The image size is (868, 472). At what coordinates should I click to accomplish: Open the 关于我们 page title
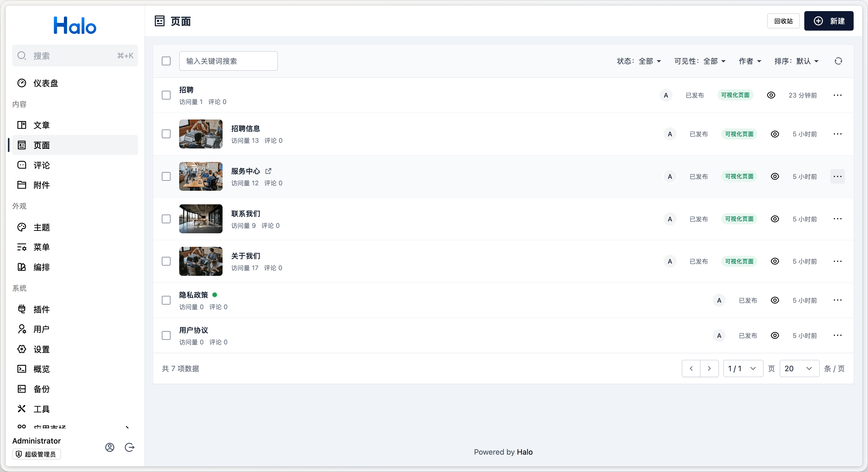click(x=245, y=256)
